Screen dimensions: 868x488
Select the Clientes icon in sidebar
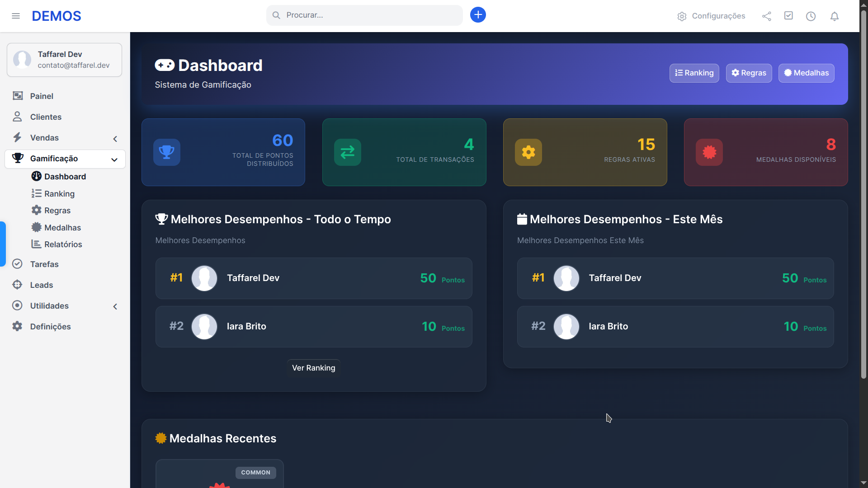coord(17,117)
